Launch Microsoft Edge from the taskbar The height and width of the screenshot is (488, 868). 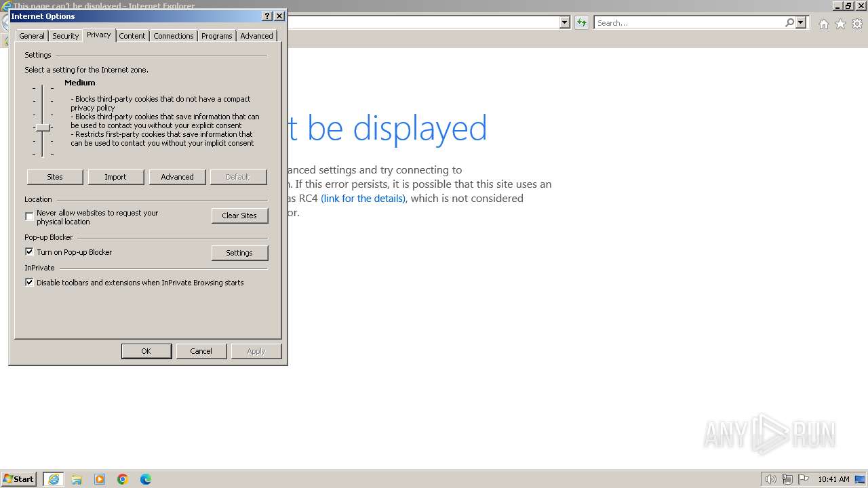tap(146, 479)
